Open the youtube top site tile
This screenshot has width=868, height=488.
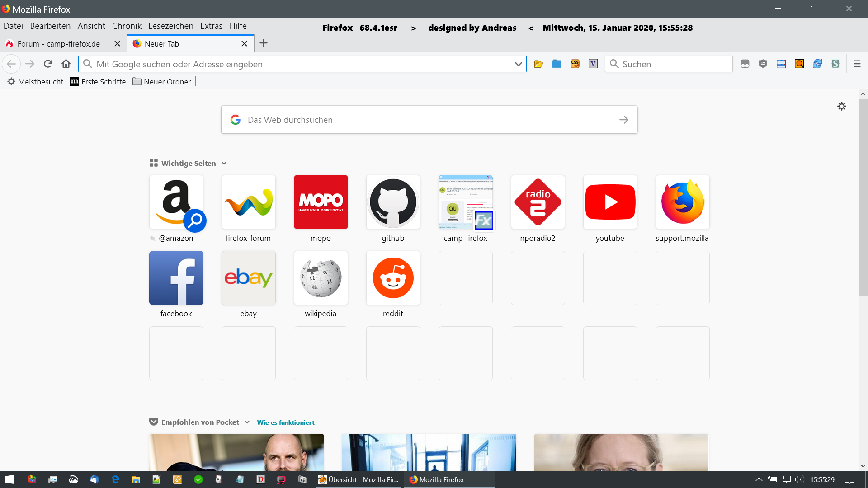click(610, 202)
